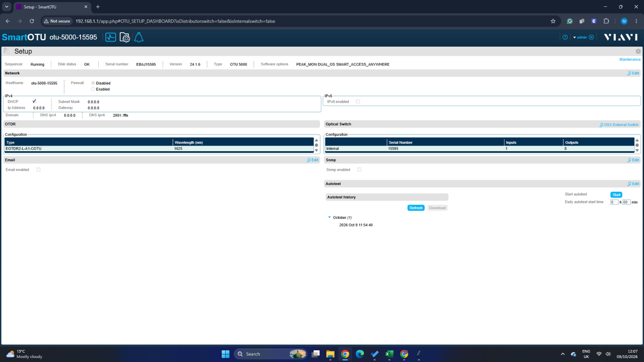This screenshot has height=362, width=644.
Task: Toggle the DHCP checkbox
Action: point(34,101)
